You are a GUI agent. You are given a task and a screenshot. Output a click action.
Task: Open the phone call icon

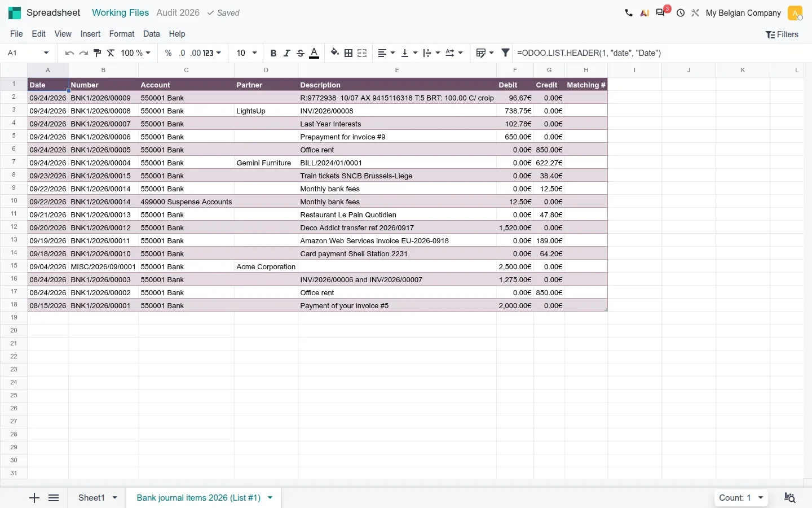pos(629,13)
